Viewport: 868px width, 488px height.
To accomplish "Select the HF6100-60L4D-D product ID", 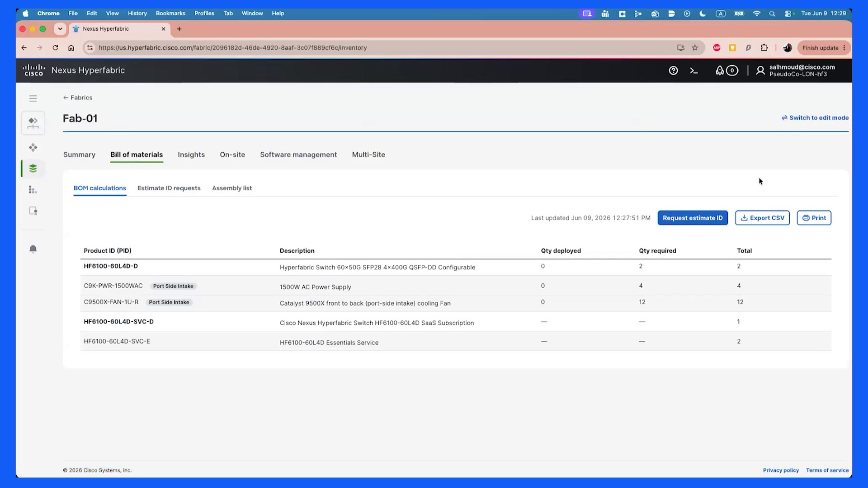I will (111, 266).
